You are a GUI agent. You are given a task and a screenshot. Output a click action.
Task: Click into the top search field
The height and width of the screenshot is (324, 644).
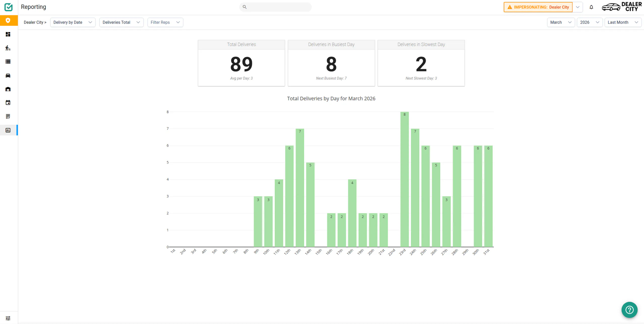click(275, 7)
